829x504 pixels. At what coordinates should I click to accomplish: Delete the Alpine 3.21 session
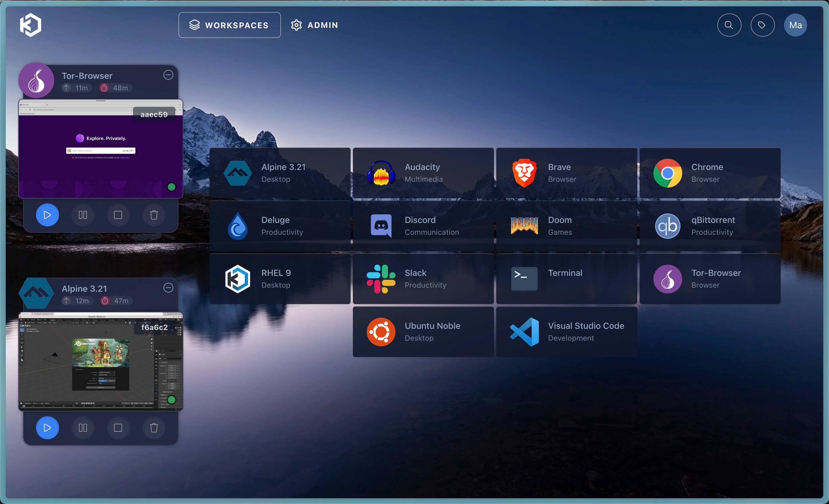tap(154, 428)
